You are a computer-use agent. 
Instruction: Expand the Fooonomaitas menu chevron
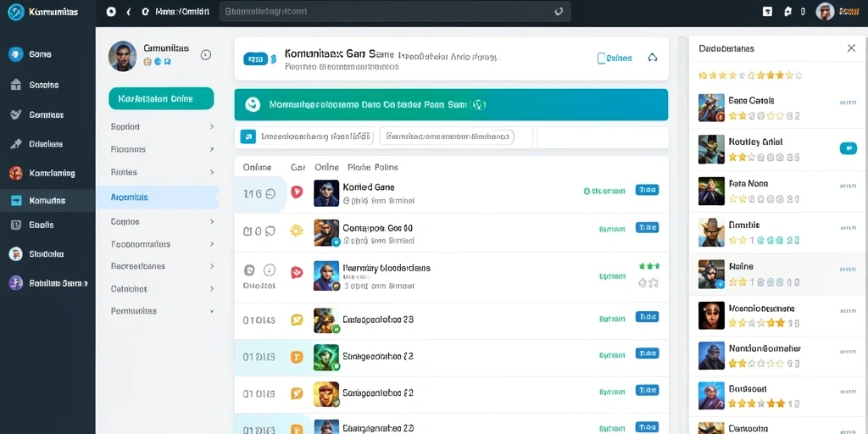[x=211, y=243]
